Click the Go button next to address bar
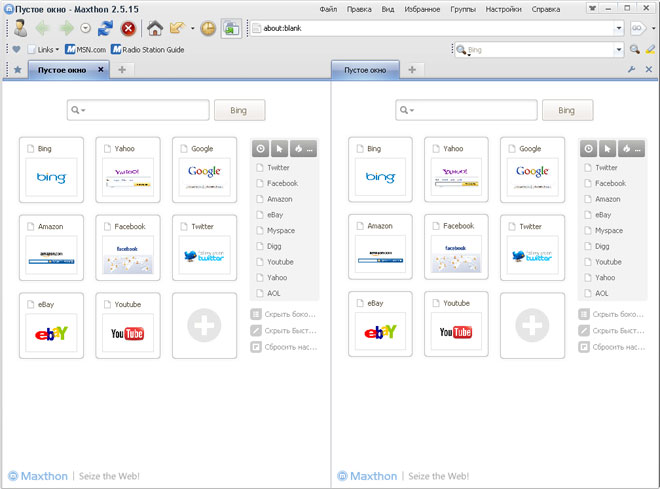Image resolution: width=660 pixels, height=489 pixels. [637, 28]
